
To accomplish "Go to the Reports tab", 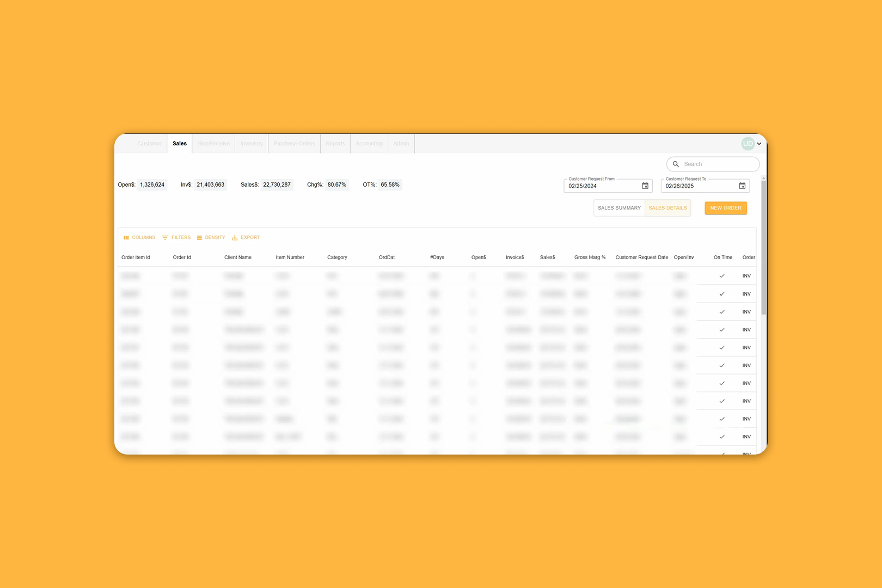I will [x=335, y=144].
